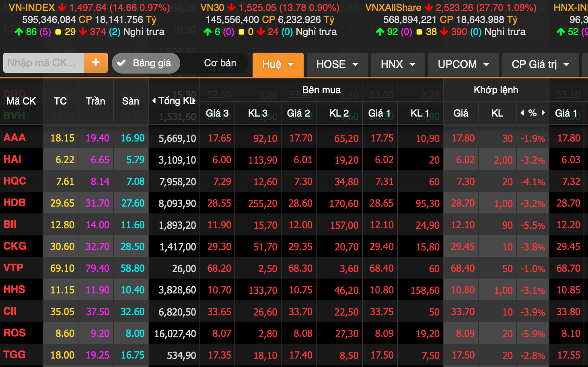Expand the HNX dropdown

[398, 64]
